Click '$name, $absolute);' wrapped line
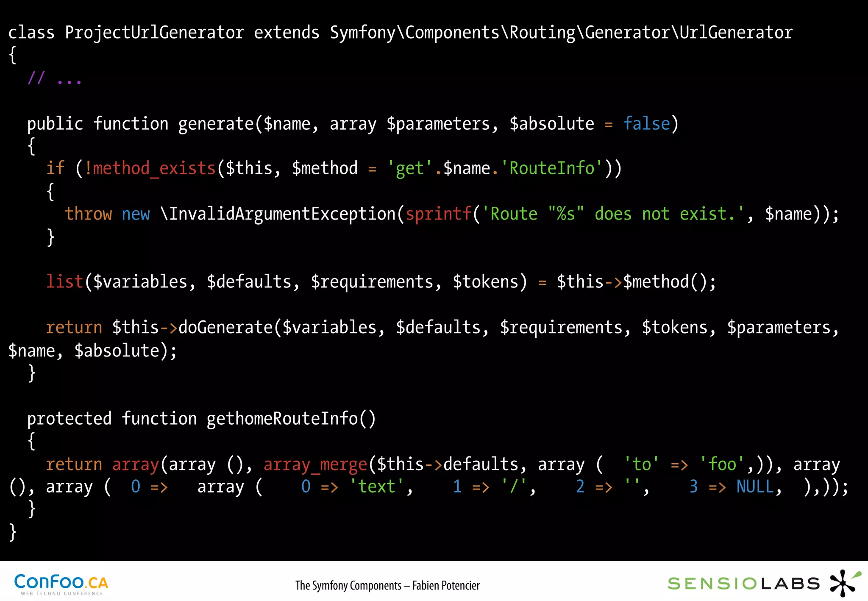868x601 pixels. click(x=93, y=351)
